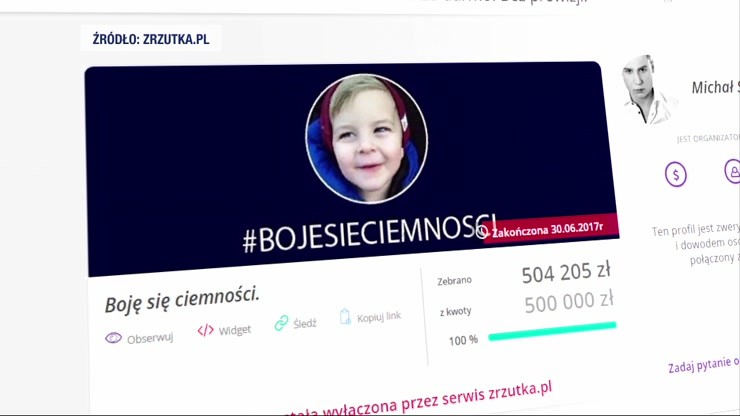Click the purple person circle icon
The width and height of the screenshot is (740, 416).
tap(732, 171)
